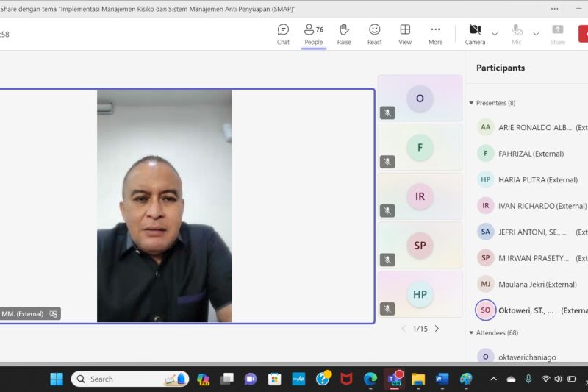This screenshot has width=588, height=392.
Task: Select HARIA PUTRA (External) participant
Action: [x=531, y=179]
